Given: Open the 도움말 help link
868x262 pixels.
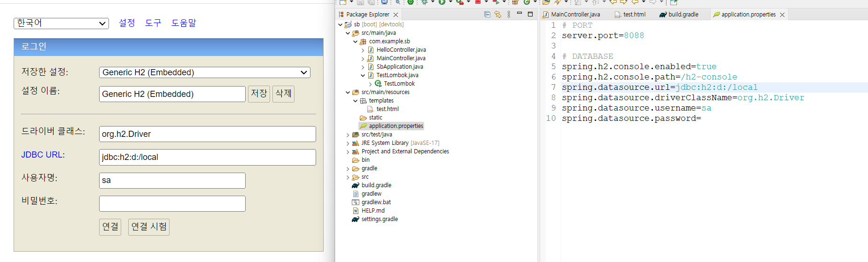Looking at the screenshot, I should [x=184, y=23].
